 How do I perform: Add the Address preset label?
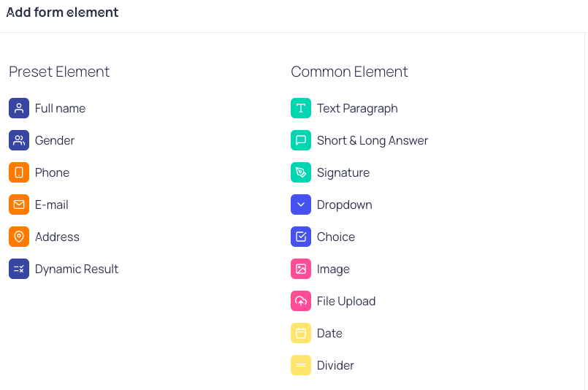pos(57,237)
